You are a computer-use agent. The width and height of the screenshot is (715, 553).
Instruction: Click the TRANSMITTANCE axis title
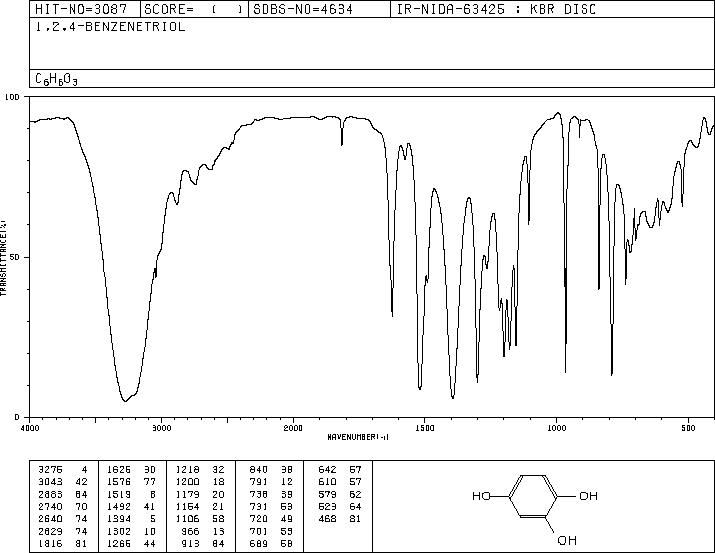[3, 258]
